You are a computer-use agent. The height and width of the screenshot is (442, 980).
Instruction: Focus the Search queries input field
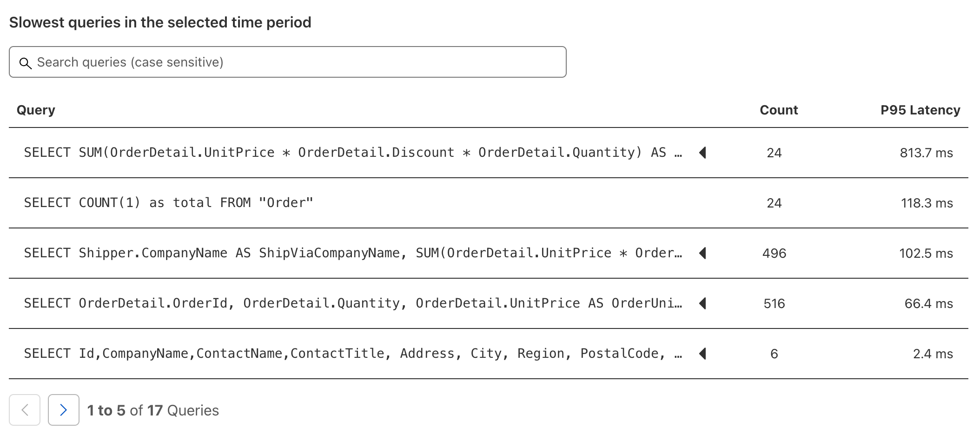click(298, 62)
